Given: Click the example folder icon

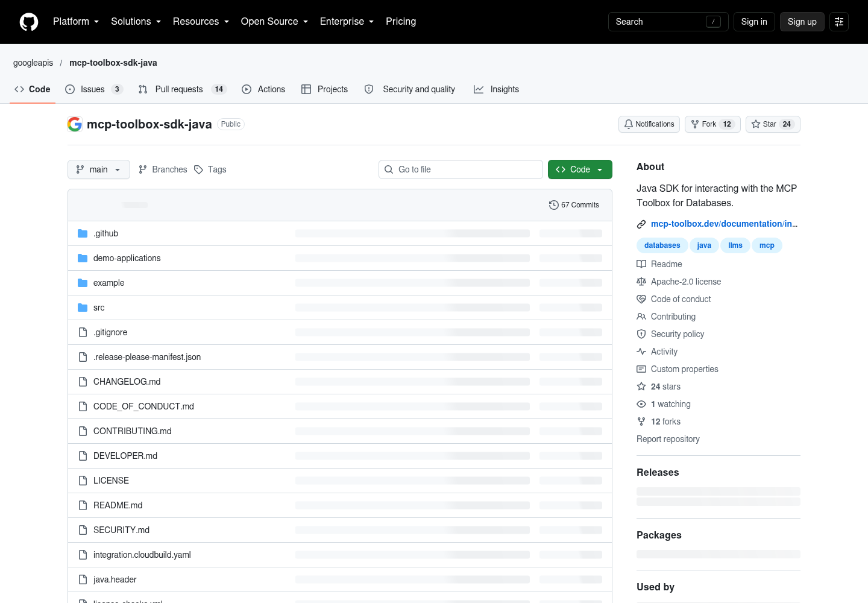Looking at the screenshot, I should [83, 283].
